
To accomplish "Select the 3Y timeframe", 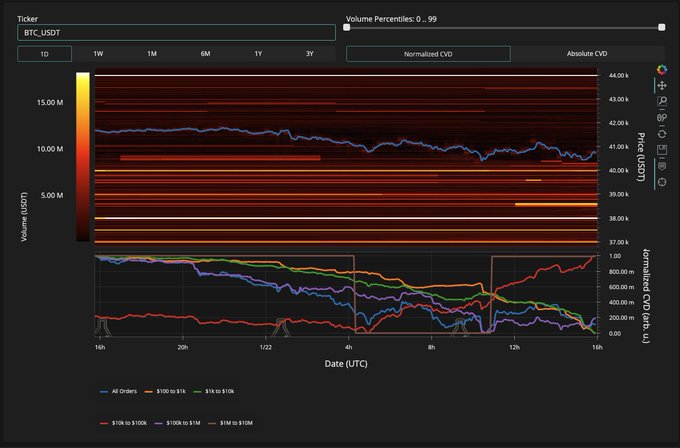I will 310,54.
